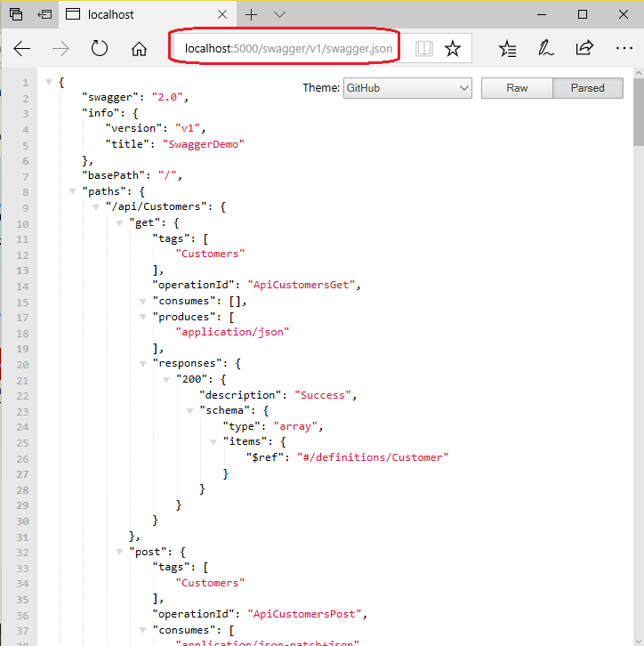Open Reading view book icon
The height and width of the screenshot is (646, 644).
[x=424, y=49]
